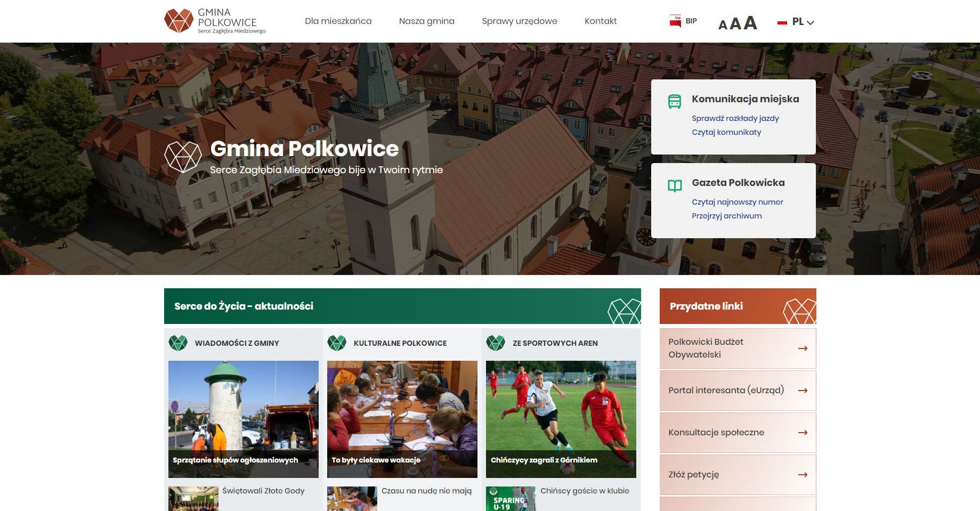Click Sprawdź rozkłady jazdy link

pos(734,118)
